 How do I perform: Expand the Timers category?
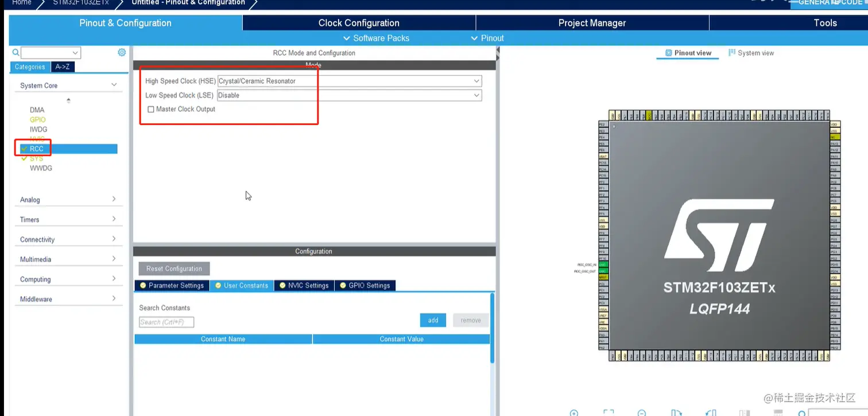pyautogui.click(x=68, y=219)
